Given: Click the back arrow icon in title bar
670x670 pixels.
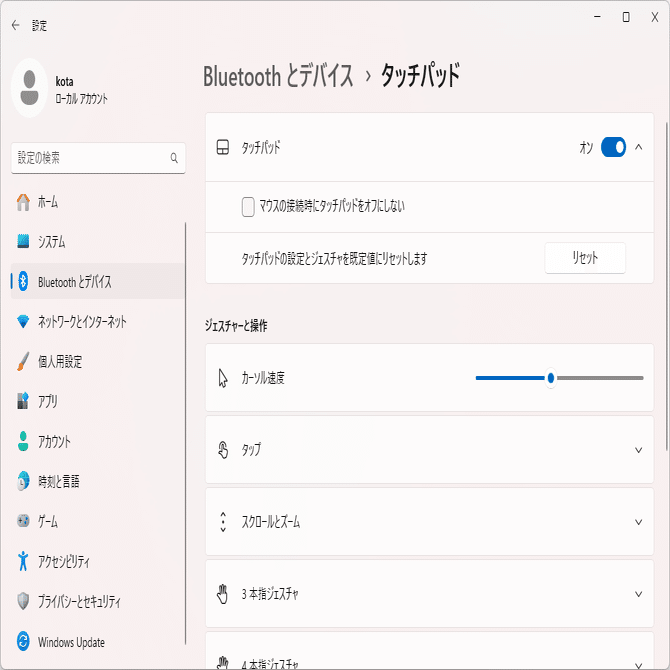Looking at the screenshot, I should tap(15, 26).
